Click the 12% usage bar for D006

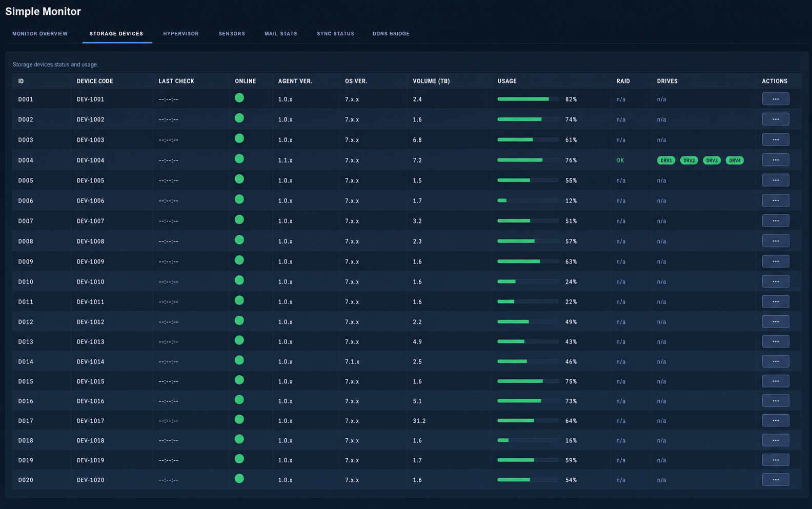click(x=528, y=200)
